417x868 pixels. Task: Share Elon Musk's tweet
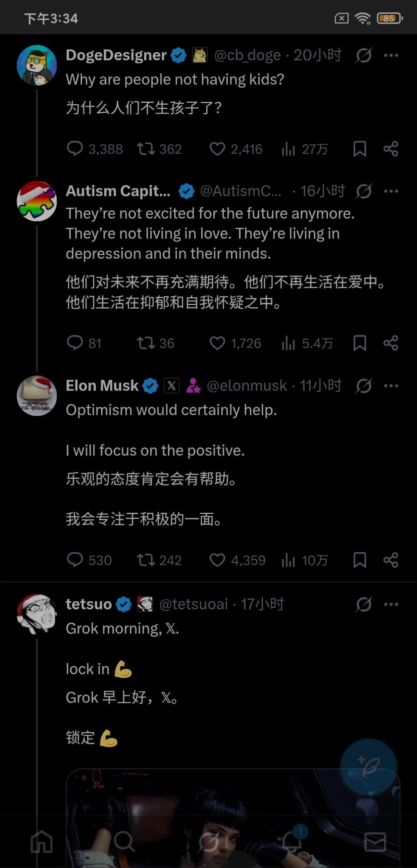[x=391, y=560]
